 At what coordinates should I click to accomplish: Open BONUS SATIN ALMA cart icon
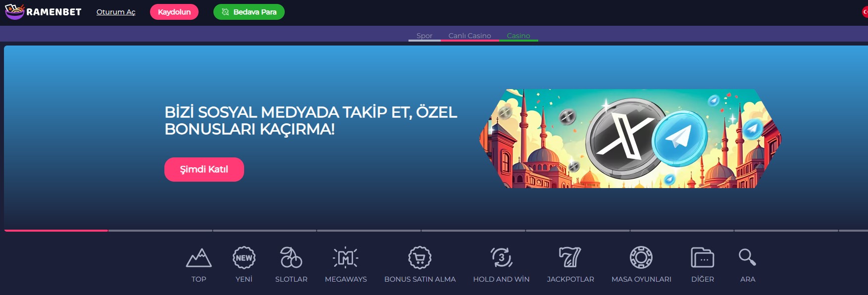[420, 258]
